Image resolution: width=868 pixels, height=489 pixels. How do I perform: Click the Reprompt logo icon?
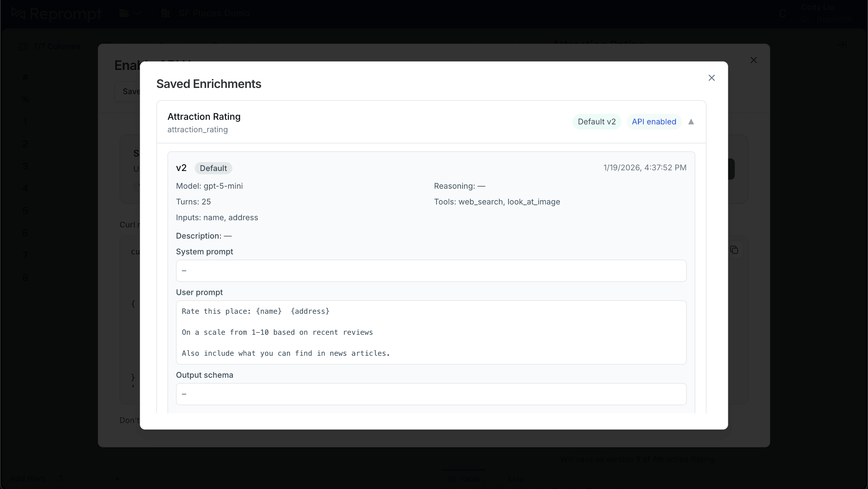pos(18,13)
